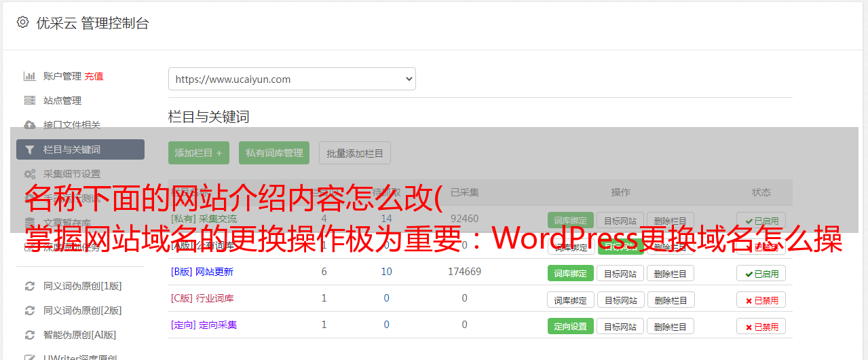
Task: Open 账户管理 via its bar-chart icon
Action: tap(29, 76)
